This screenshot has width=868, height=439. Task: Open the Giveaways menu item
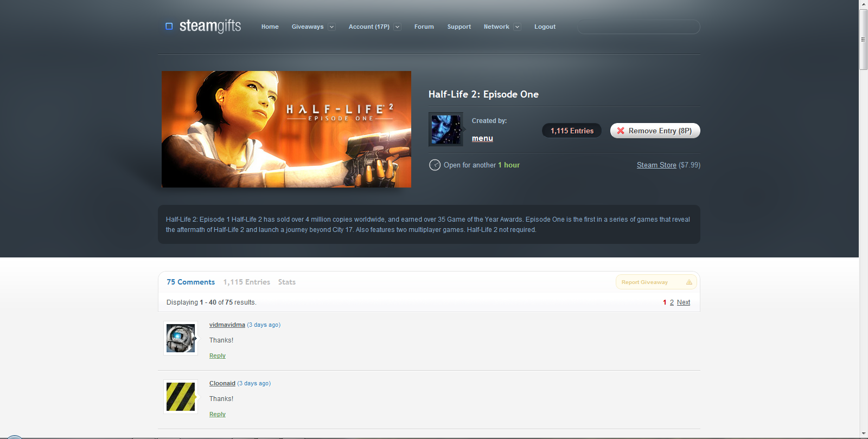pos(308,27)
